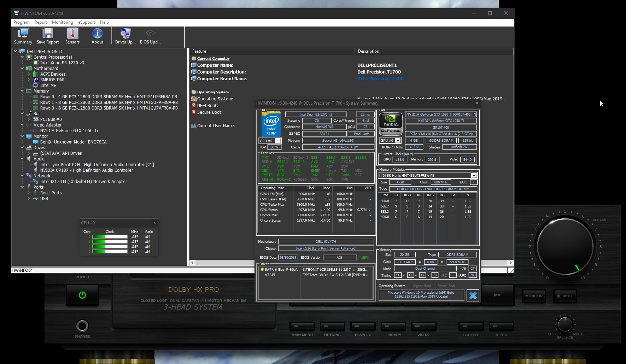Image resolution: width=626 pixels, height=364 pixels.
Task: Open the CPU #0 selector dropdown
Action: click(278, 141)
